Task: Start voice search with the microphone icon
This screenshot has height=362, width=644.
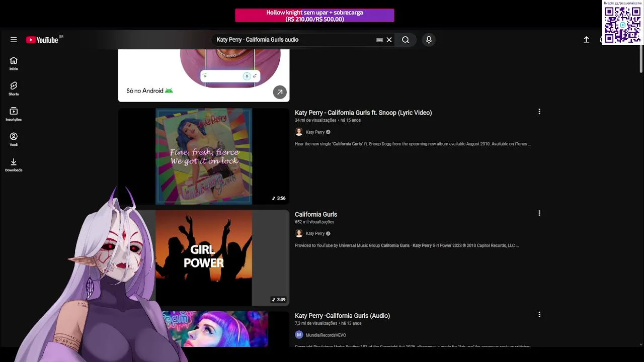Action: [x=429, y=40]
